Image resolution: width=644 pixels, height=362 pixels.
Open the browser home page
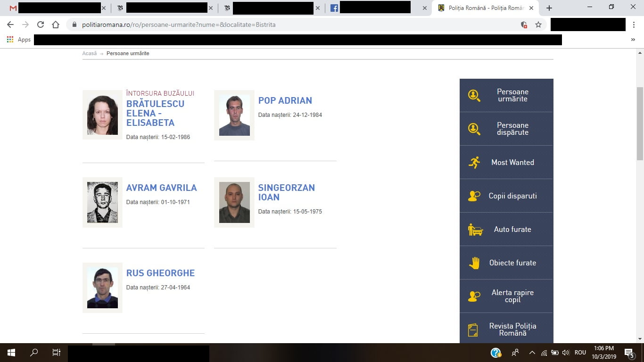(56, 25)
